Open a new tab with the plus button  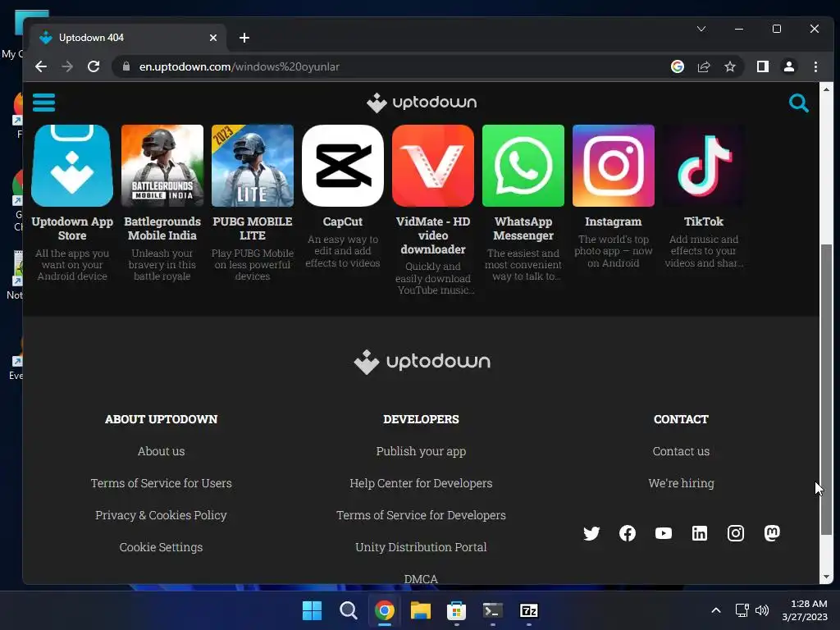(244, 38)
